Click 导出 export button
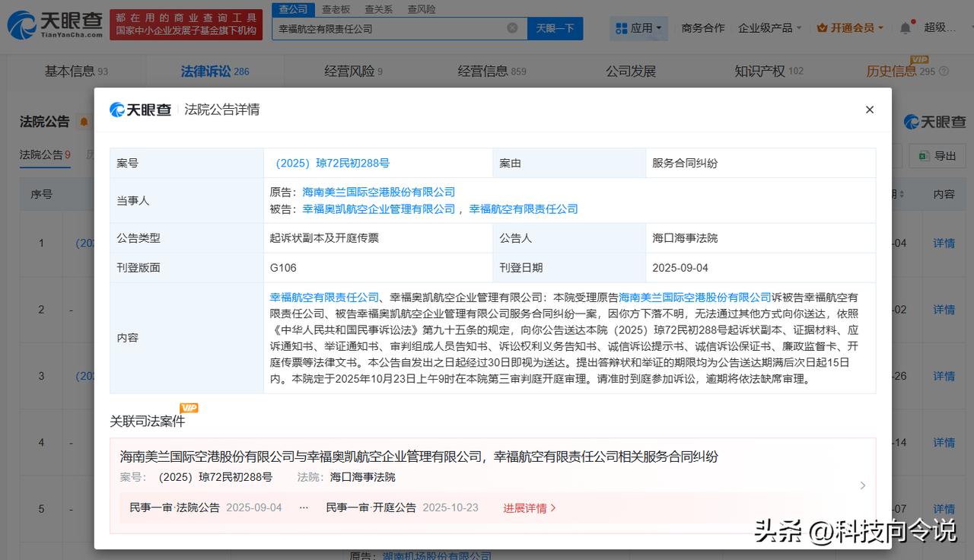974x560 pixels. tap(937, 155)
